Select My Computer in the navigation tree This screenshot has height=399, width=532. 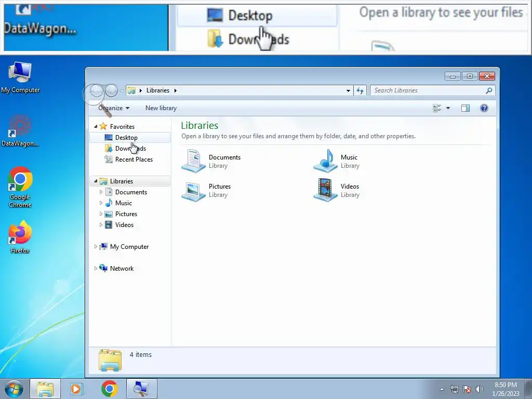pyautogui.click(x=130, y=247)
